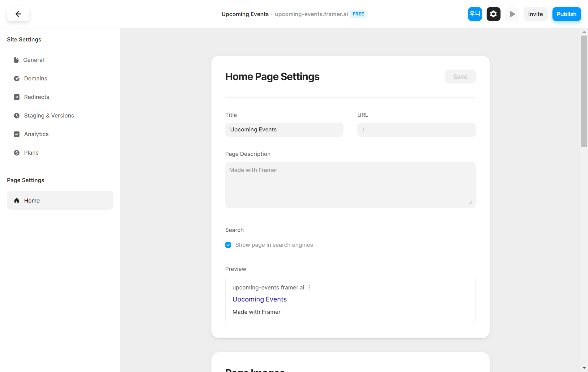Image resolution: width=588 pixels, height=372 pixels.
Task: Click the Upcoming Events preview link
Action: click(x=260, y=299)
